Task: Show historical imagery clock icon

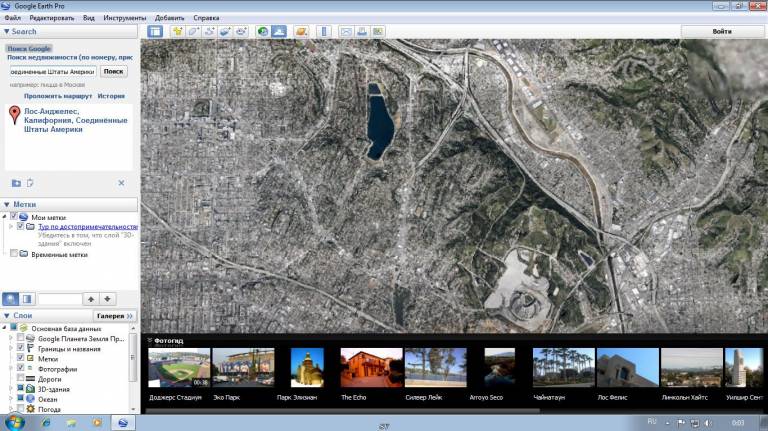Action: pos(263,31)
